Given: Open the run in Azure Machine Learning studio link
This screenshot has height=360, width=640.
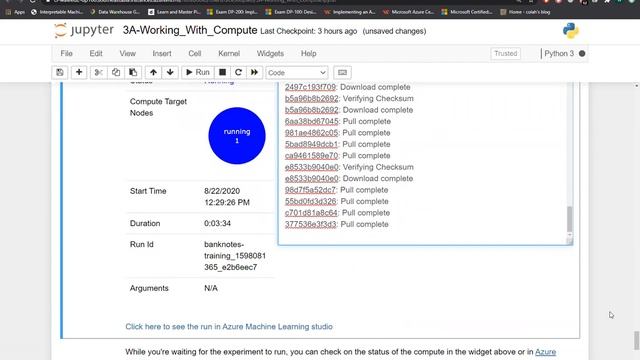Looking at the screenshot, I should (229, 327).
